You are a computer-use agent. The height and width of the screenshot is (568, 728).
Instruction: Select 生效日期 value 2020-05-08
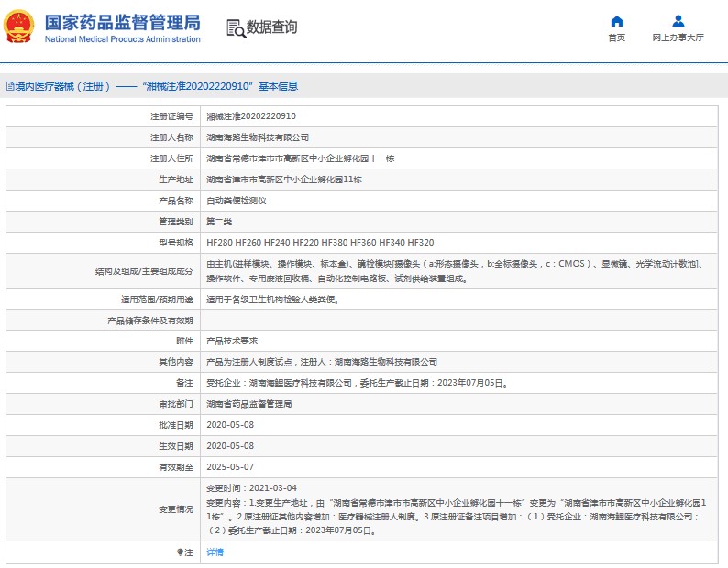tap(230, 446)
